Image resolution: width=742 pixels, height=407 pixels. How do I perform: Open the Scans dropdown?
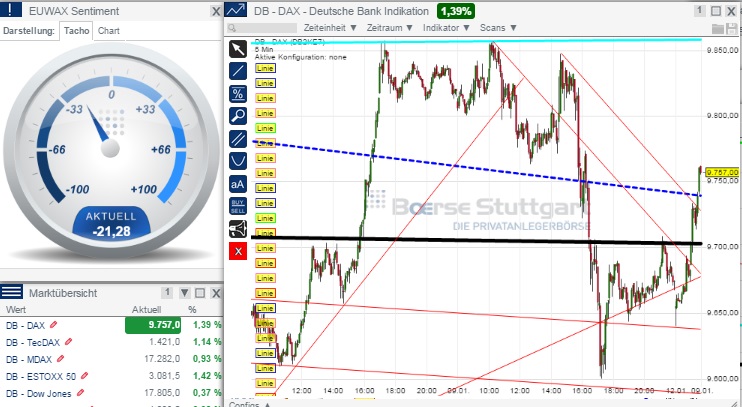pyautogui.click(x=498, y=28)
